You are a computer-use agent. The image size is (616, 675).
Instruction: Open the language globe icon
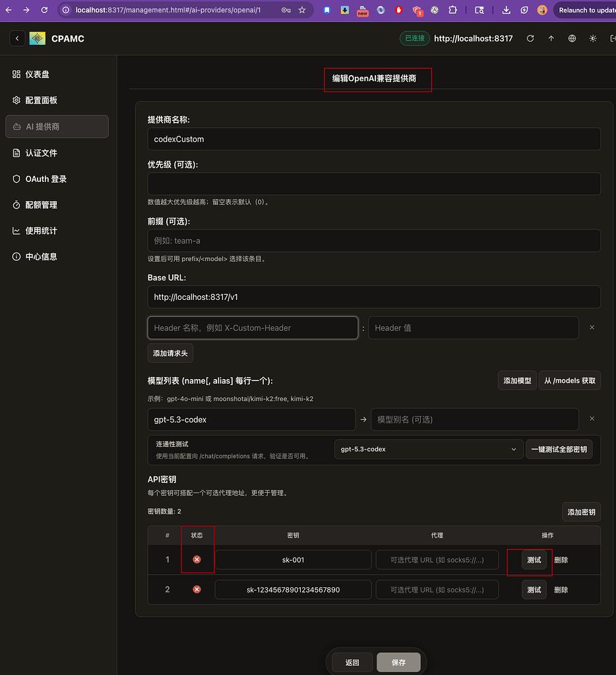click(572, 38)
